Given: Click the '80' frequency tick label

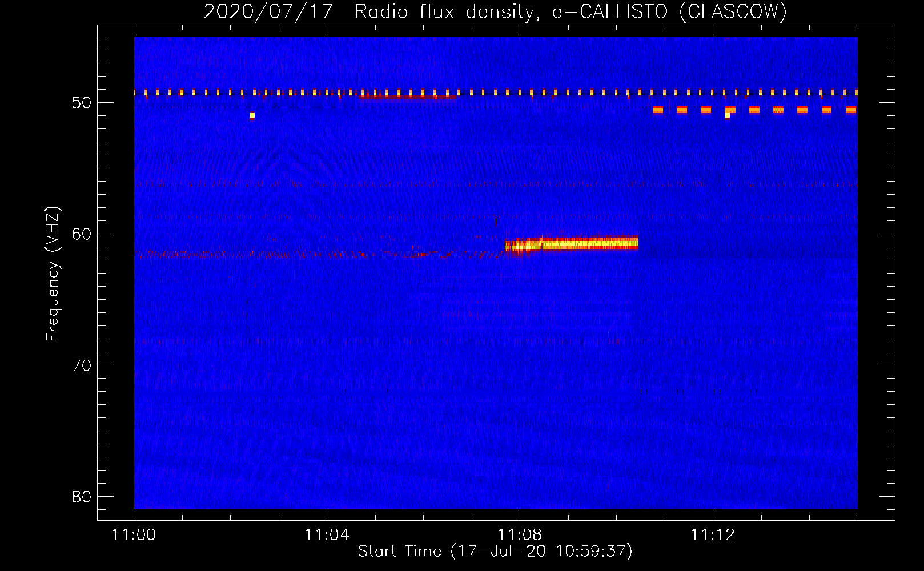Looking at the screenshot, I should click(82, 497).
